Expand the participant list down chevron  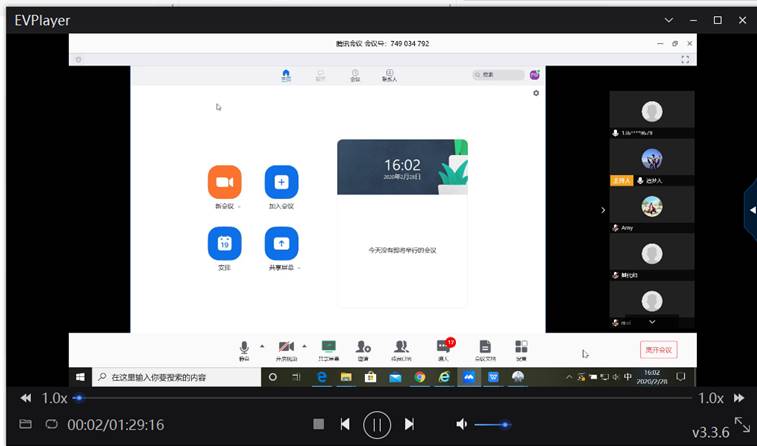tap(652, 322)
